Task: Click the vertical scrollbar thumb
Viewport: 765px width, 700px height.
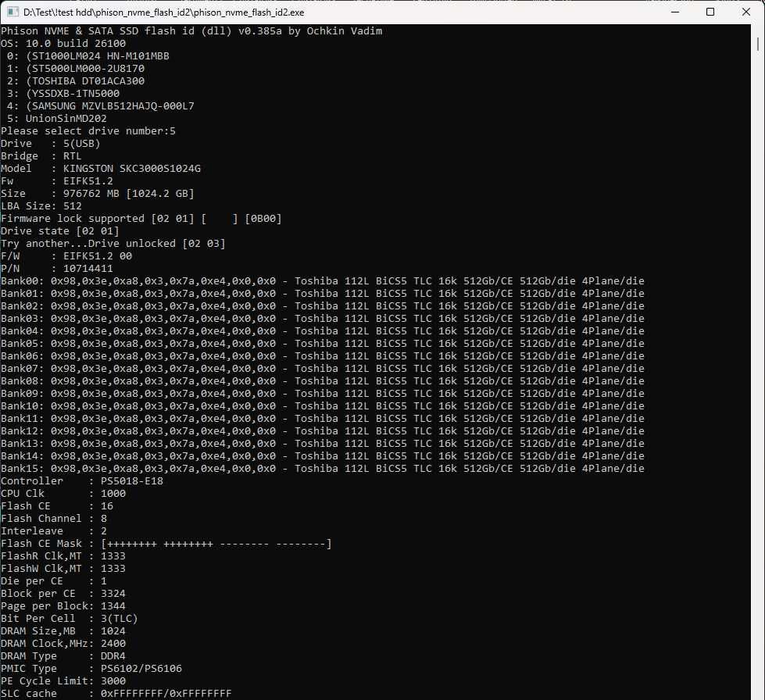Action: [758, 44]
